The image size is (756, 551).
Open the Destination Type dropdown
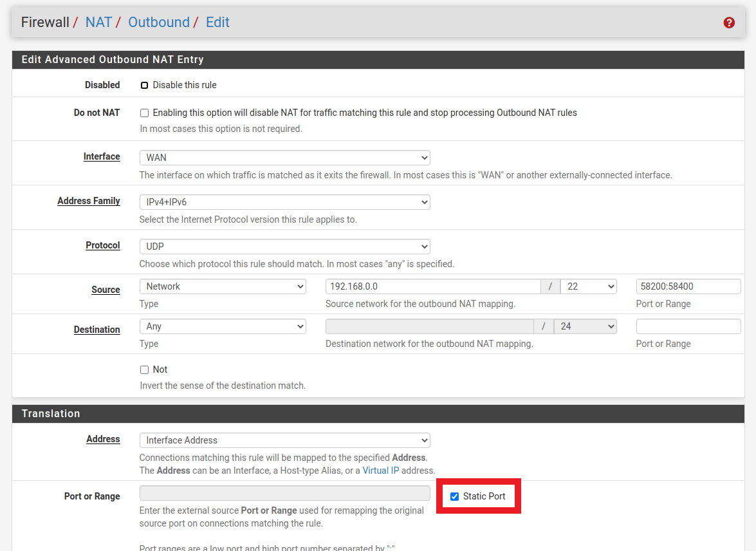pyautogui.click(x=223, y=326)
